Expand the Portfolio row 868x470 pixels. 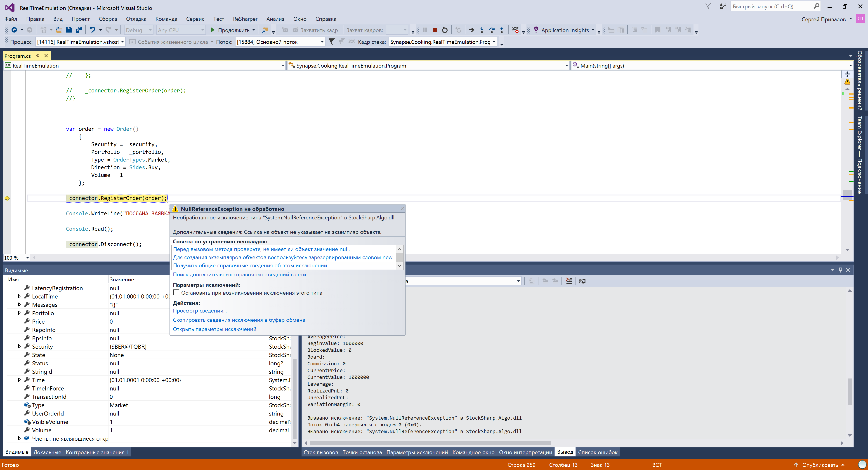coord(19,313)
